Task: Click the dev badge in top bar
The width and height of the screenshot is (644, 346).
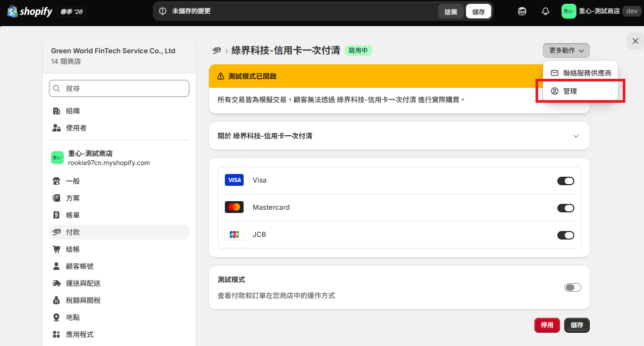Action: (632, 11)
